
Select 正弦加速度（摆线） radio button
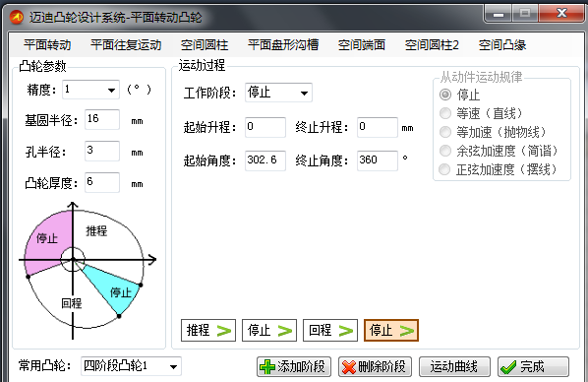445,169
